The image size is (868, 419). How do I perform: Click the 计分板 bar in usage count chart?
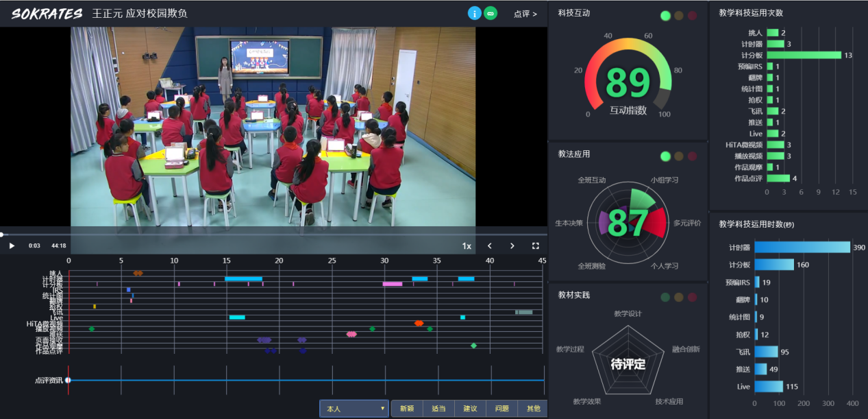tap(804, 55)
